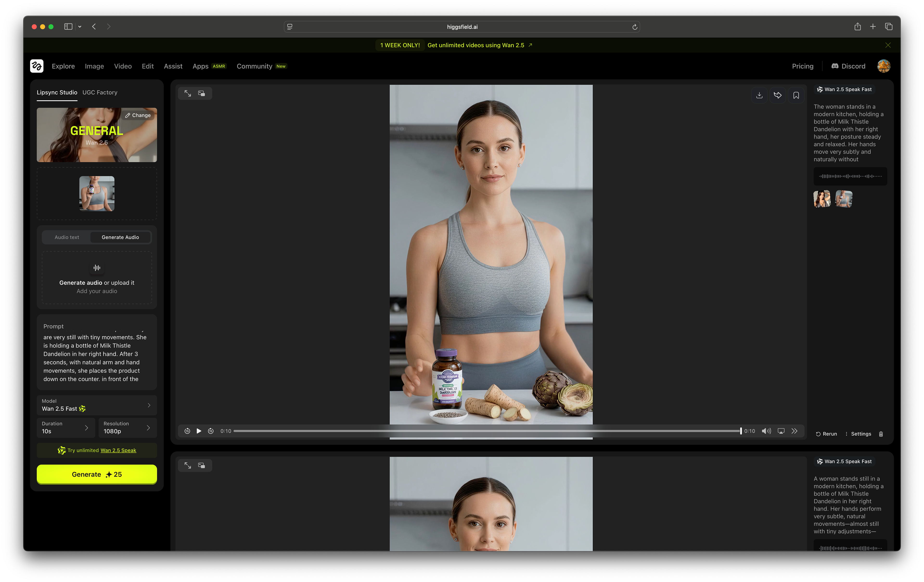Bookmark the first generated video
924x582 pixels.
point(796,96)
